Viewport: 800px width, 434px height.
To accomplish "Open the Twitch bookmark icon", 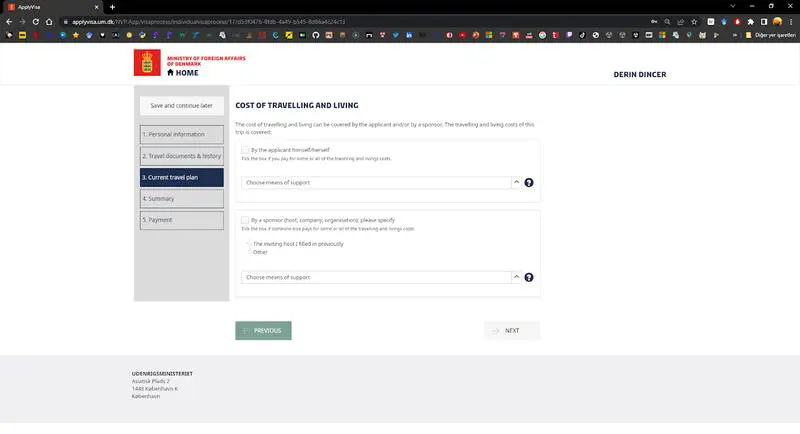I will pyautogui.click(x=569, y=35).
